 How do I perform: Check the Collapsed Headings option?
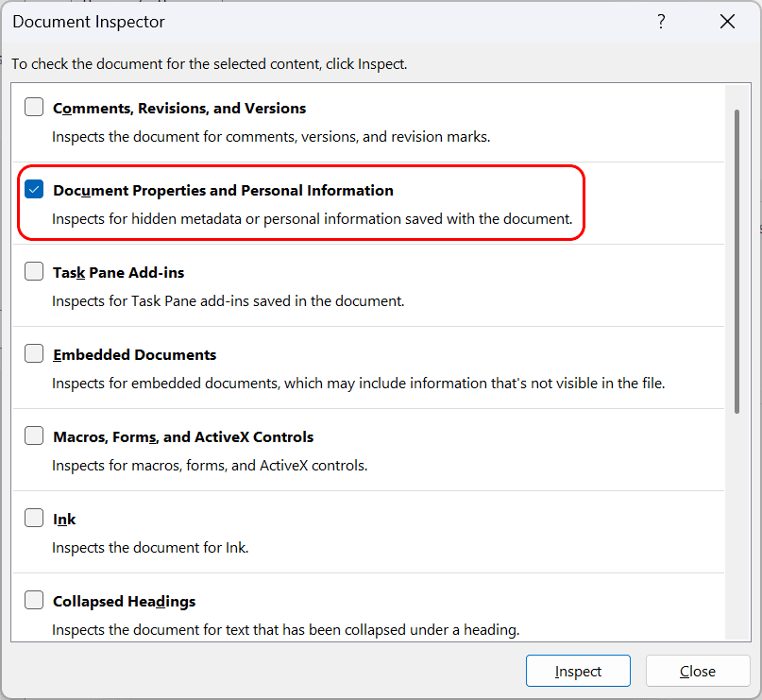pos(34,600)
